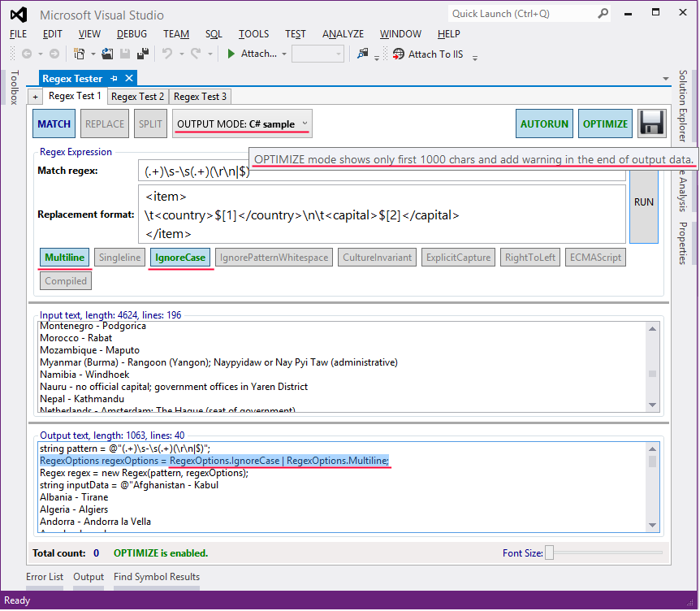Image resolution: width=700 pixels, height=611 pixels.
Task: Switch to the Regex Test 3 tab
Action: pyautogui.click(x=200, y=97)
